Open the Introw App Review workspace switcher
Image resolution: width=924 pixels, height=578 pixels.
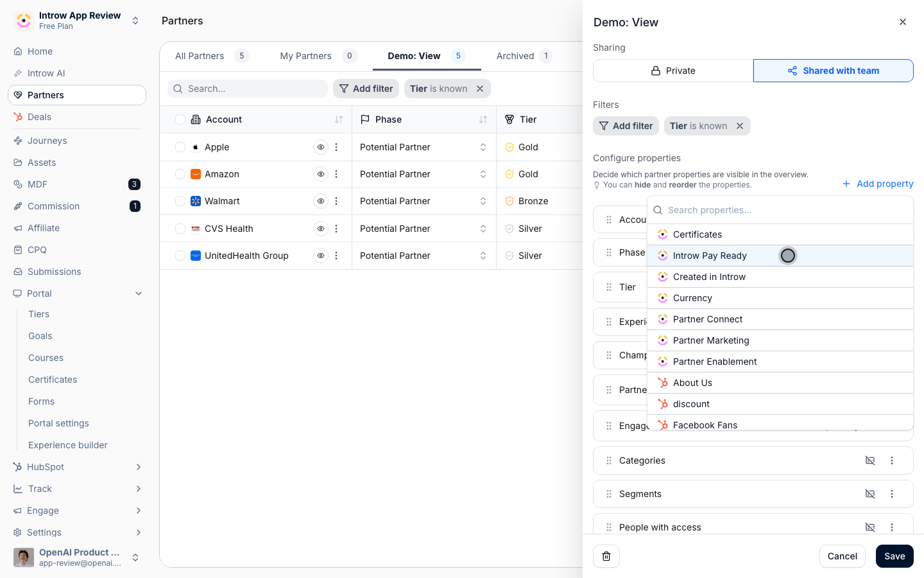(x=77, y=21)
